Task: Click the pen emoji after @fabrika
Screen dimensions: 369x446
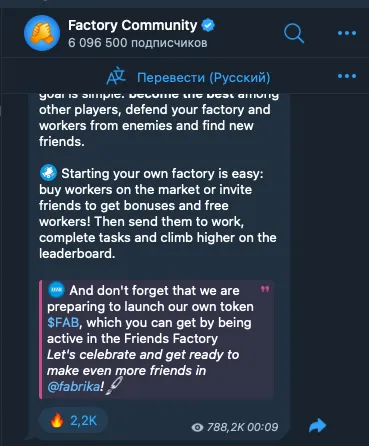Action: click(x=114, y=386)
